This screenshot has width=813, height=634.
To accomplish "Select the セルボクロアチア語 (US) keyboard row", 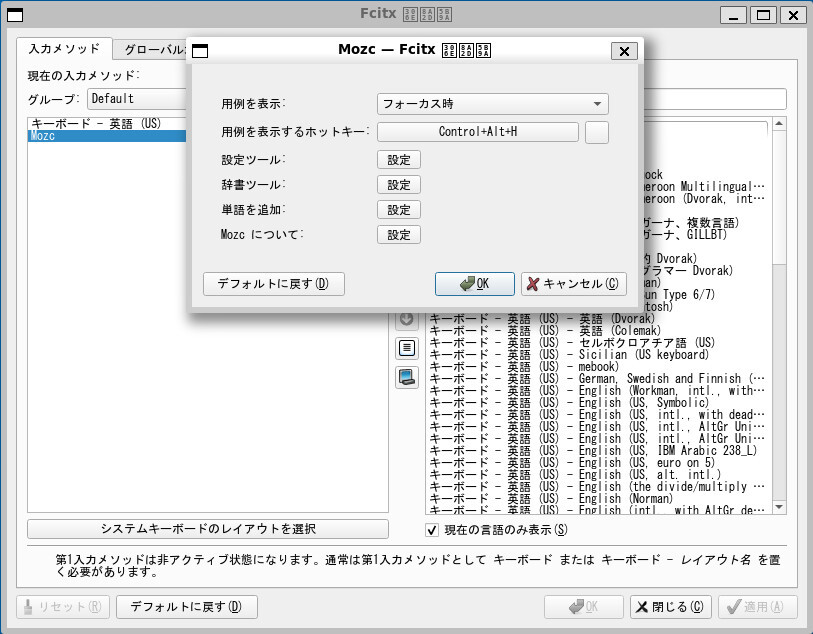I will (x=597, y=343).
